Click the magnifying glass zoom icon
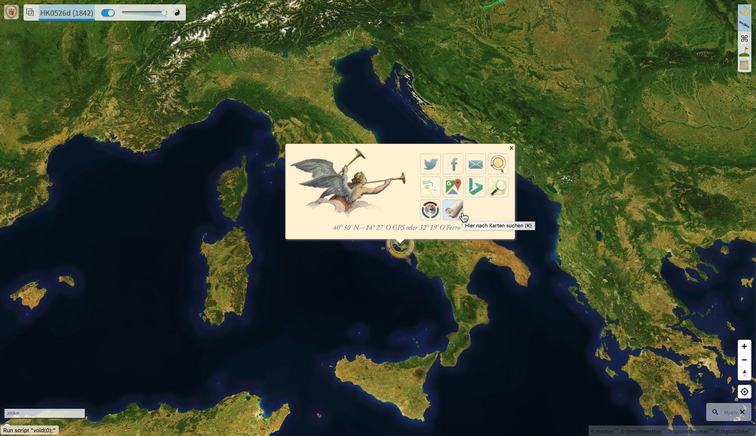 click(x=497, y=187)
